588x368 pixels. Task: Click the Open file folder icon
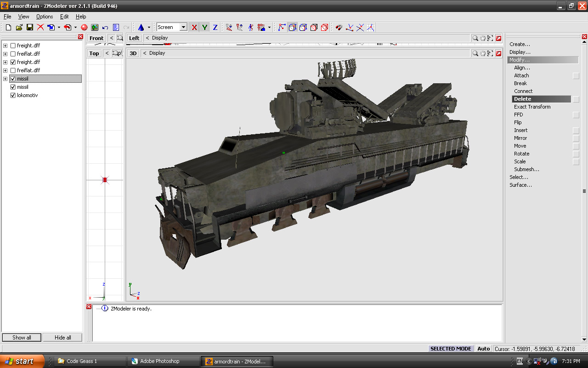[19, 28]
